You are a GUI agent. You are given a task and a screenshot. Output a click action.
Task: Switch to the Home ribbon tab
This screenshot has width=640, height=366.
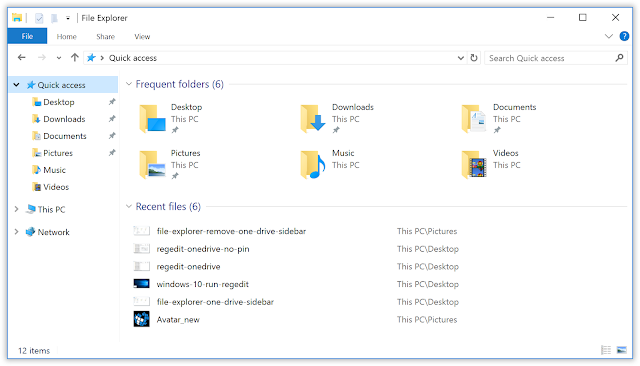coord(67,37)
